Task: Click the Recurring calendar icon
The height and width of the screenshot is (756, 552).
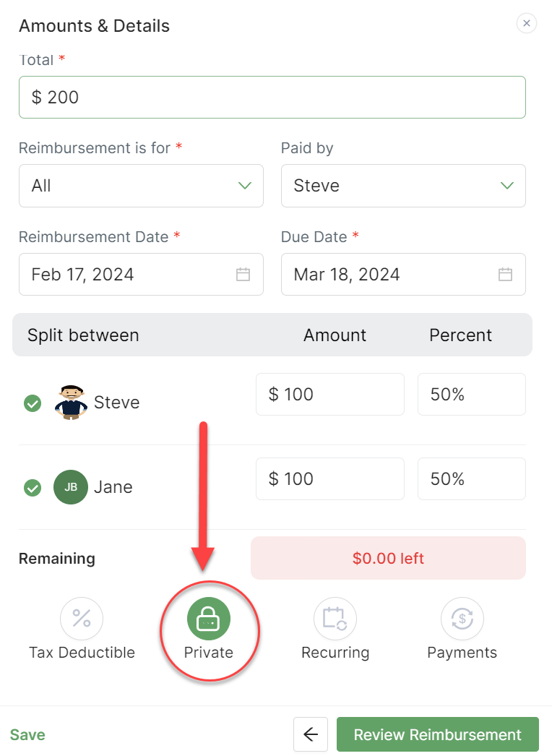Action: [335, 619]
